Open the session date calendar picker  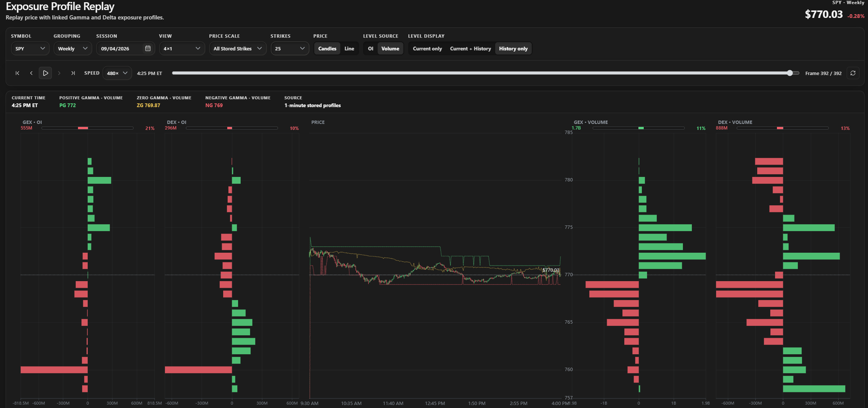click(x=148, y=49)
